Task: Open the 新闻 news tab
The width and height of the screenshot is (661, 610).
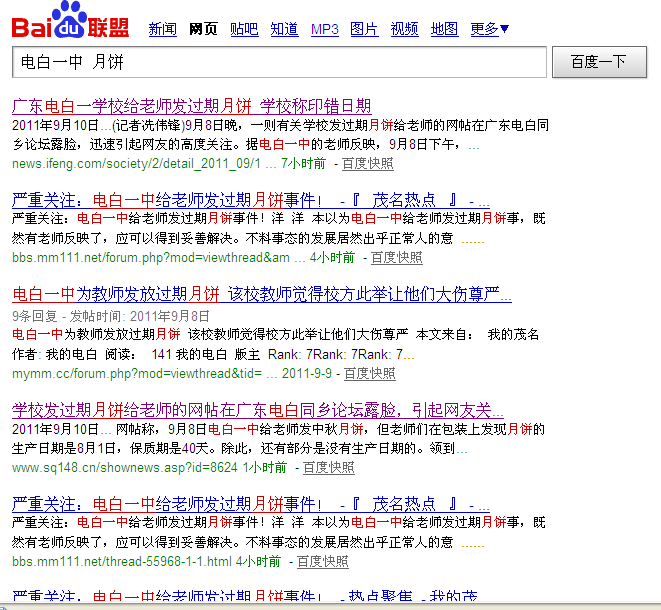Action: pos(162,29)
